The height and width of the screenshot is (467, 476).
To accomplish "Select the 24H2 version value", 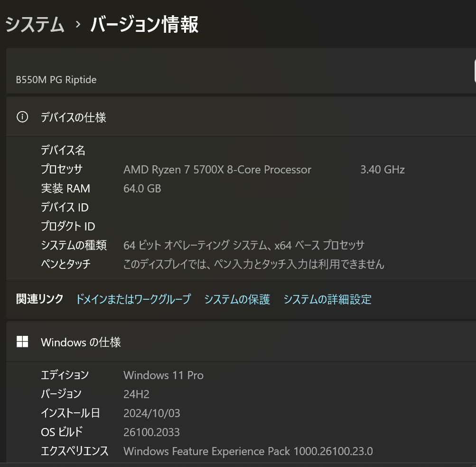I will pos(136,394).
